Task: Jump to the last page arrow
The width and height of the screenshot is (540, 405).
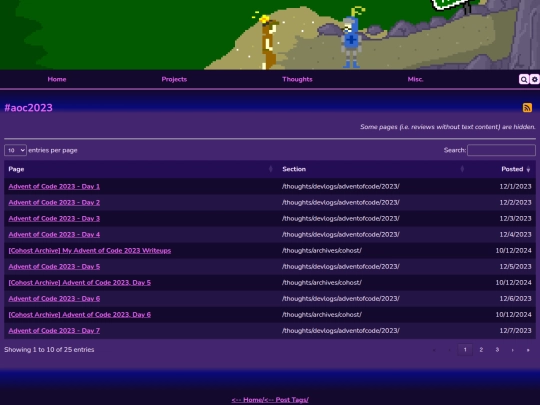Action: click(528, 350)
